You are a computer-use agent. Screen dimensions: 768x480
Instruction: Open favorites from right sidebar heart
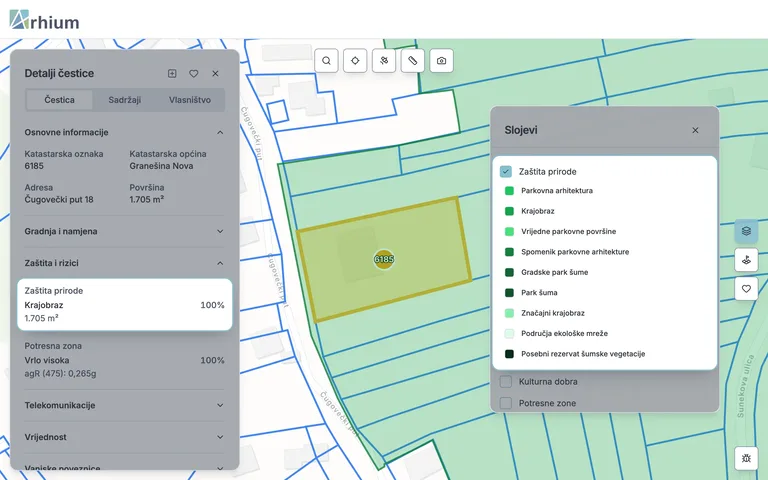click(x=746, y=288)
